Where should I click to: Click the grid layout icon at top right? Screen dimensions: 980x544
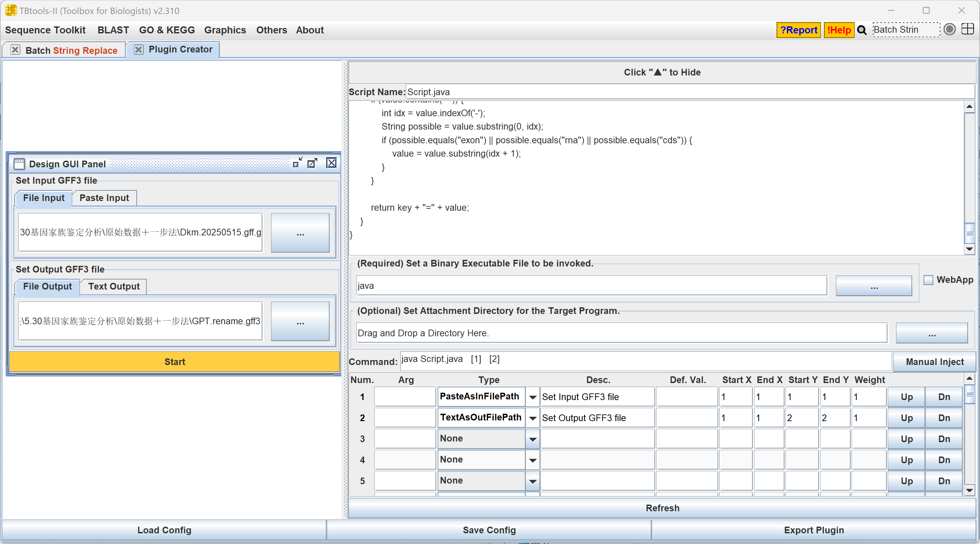(x=967, y=29)
